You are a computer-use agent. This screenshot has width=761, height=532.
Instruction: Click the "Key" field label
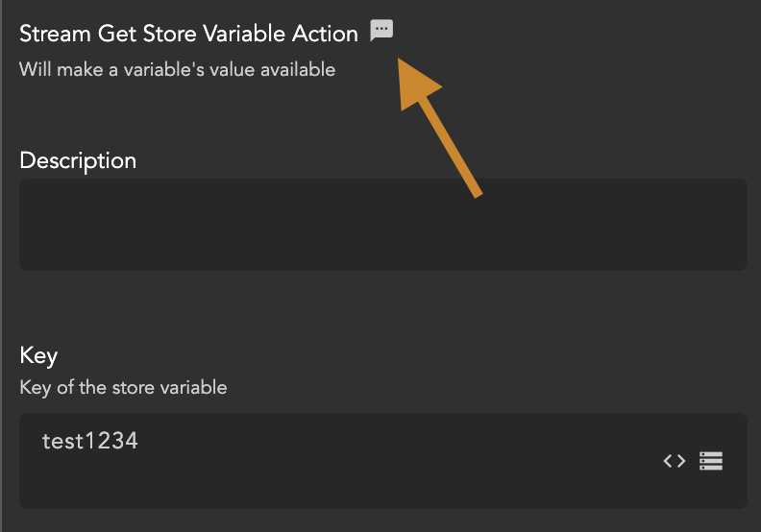(x=38, y=355)
